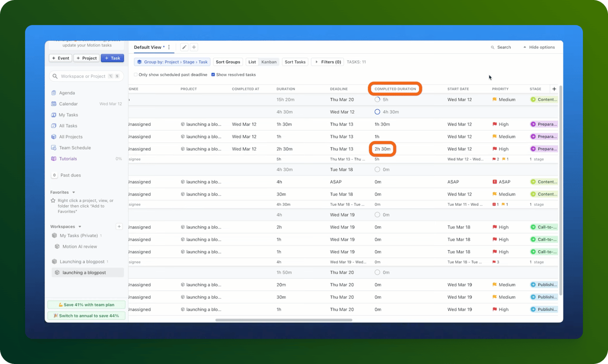
Task: Click the Start Date column header
Action: [x=458, y=89]
